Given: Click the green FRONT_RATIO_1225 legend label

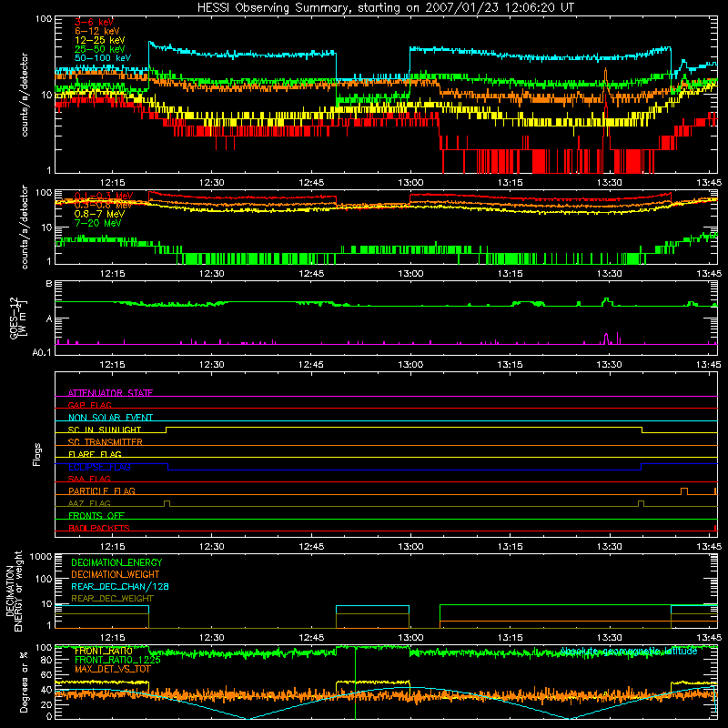Looking at the screenshot, I should 117,660.
